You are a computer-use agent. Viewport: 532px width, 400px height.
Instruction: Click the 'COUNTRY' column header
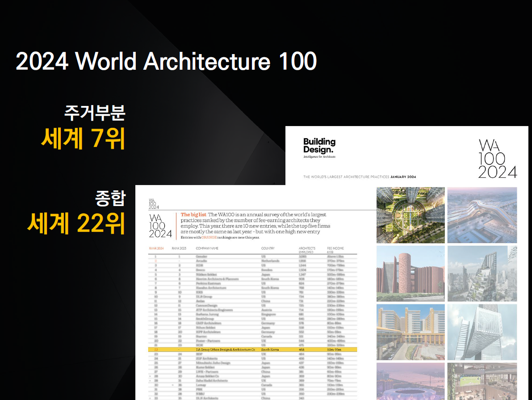click(268, 248)
